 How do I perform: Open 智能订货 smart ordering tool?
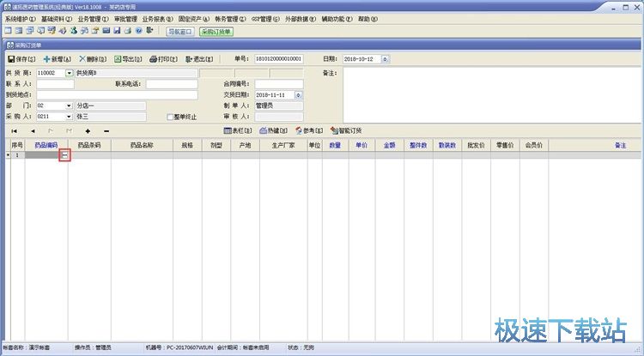pyautogui.click(x=345, y=130)
